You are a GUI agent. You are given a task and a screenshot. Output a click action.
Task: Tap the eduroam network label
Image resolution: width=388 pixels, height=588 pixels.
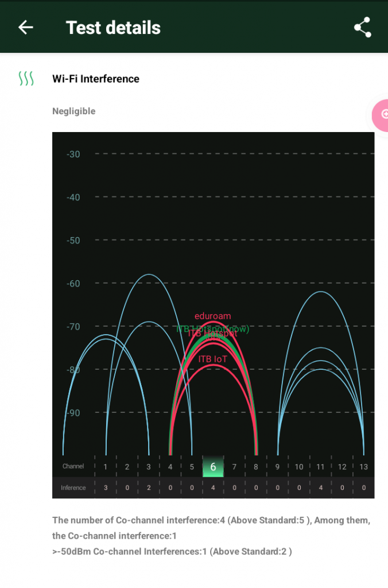click(212, 316)
